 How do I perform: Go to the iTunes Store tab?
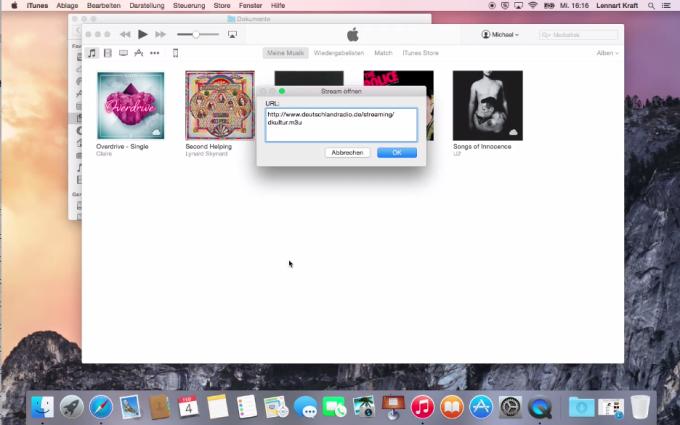tap(420, 53)
